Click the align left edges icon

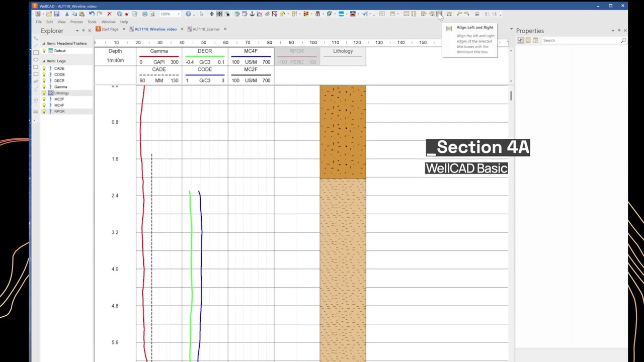[x=423, y=14]
